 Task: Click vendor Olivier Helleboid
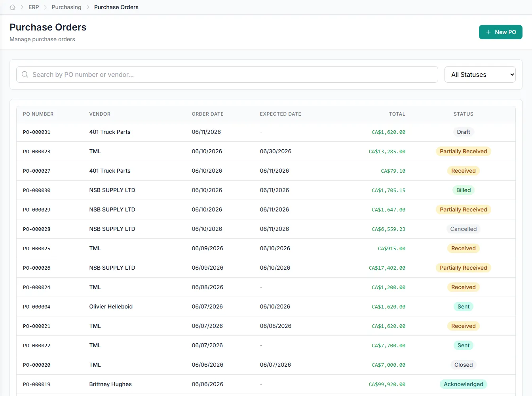[111, 307]
